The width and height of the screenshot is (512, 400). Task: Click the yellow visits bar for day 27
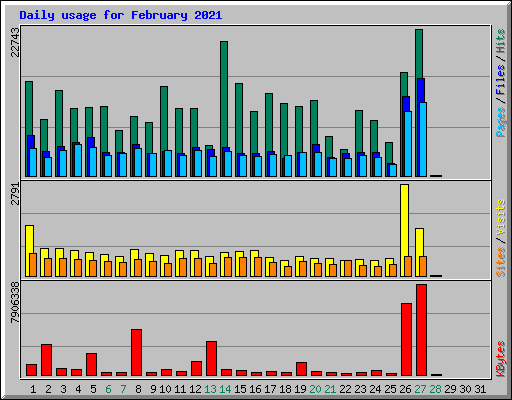click(x=419, y=242)
